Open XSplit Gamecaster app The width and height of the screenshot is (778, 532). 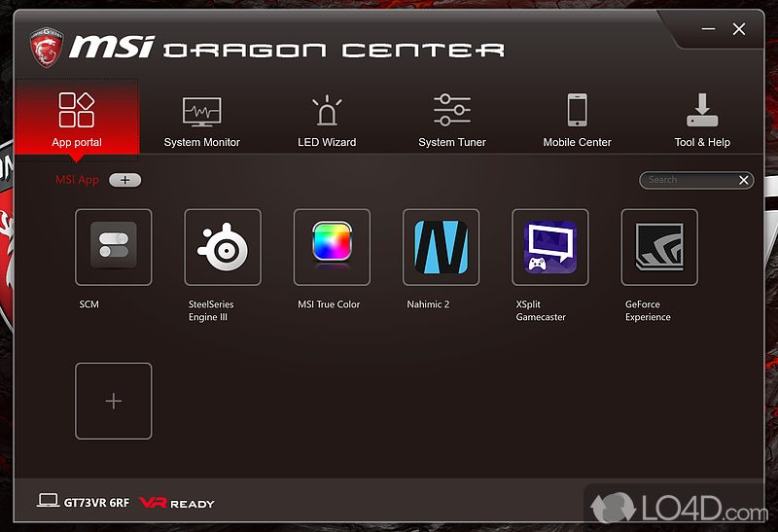click(550, 247)
